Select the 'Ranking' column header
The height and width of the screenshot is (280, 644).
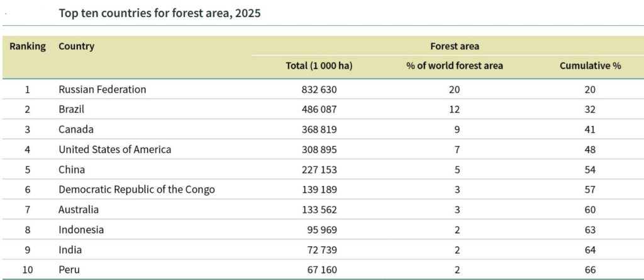coord(27,46)
